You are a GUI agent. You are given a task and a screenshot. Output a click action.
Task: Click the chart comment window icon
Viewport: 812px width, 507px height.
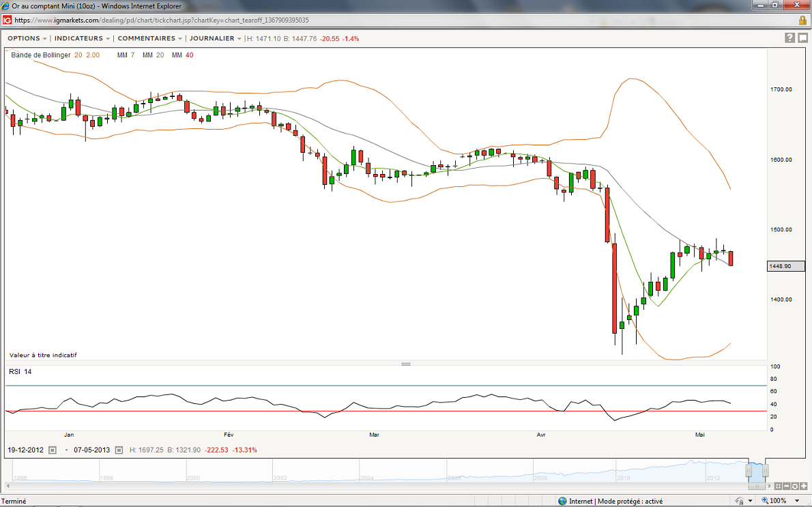(x=802, y=38)
